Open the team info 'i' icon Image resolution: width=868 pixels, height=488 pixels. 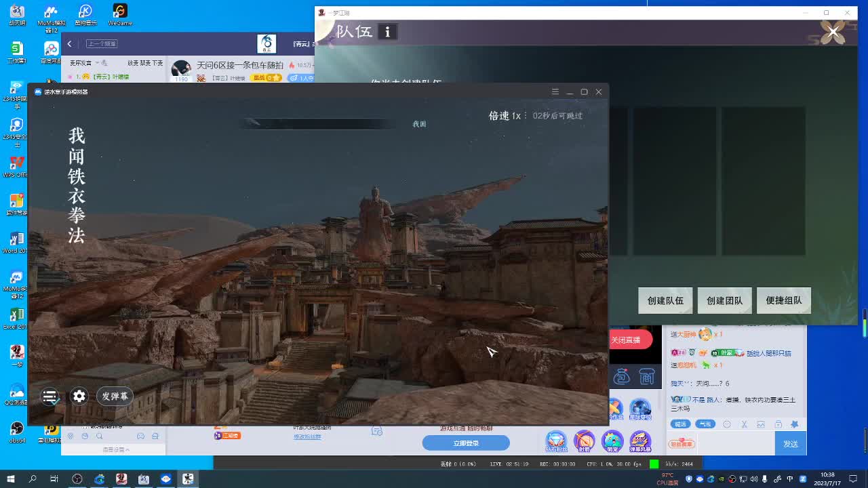tap(388, 32)
